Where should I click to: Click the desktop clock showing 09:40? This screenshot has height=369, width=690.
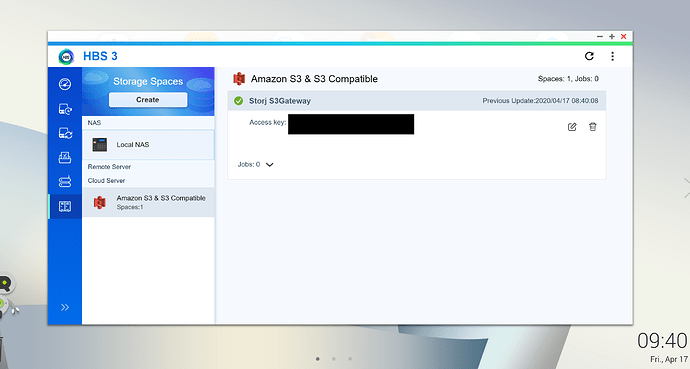click(662, 341)
